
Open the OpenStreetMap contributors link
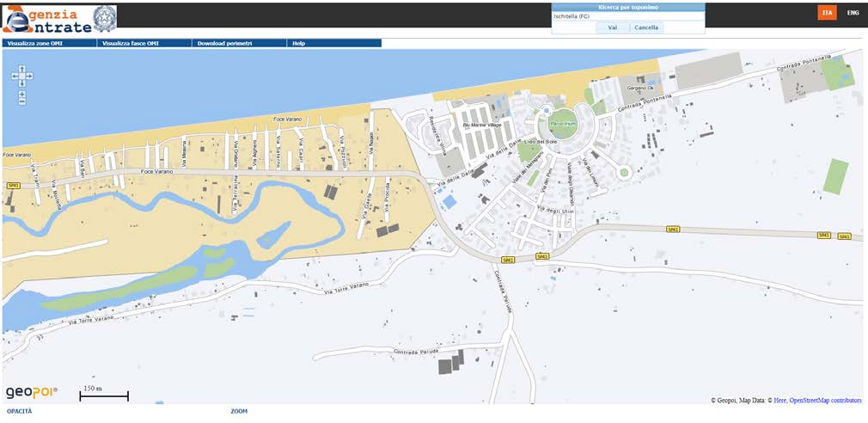(826, 400)
